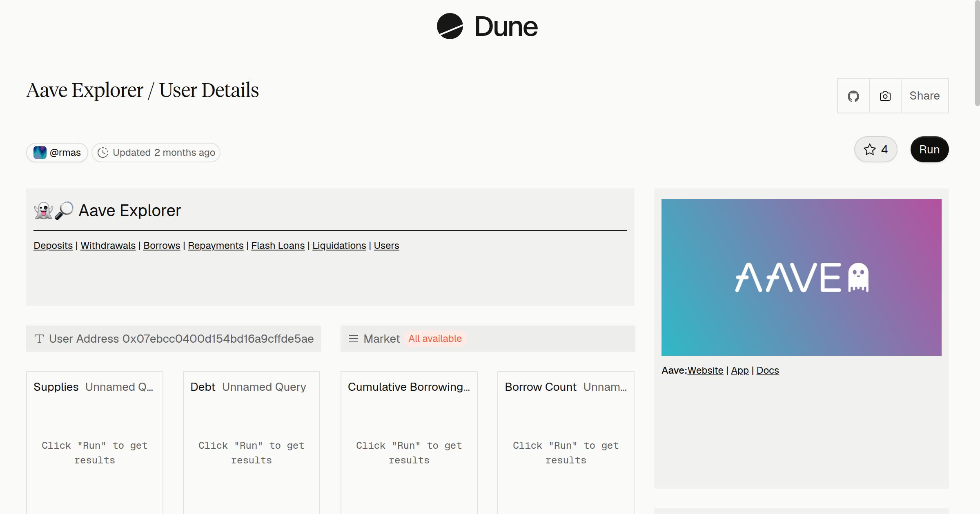Click the 'Aave Explorer / User Details' title

point(143,90)
